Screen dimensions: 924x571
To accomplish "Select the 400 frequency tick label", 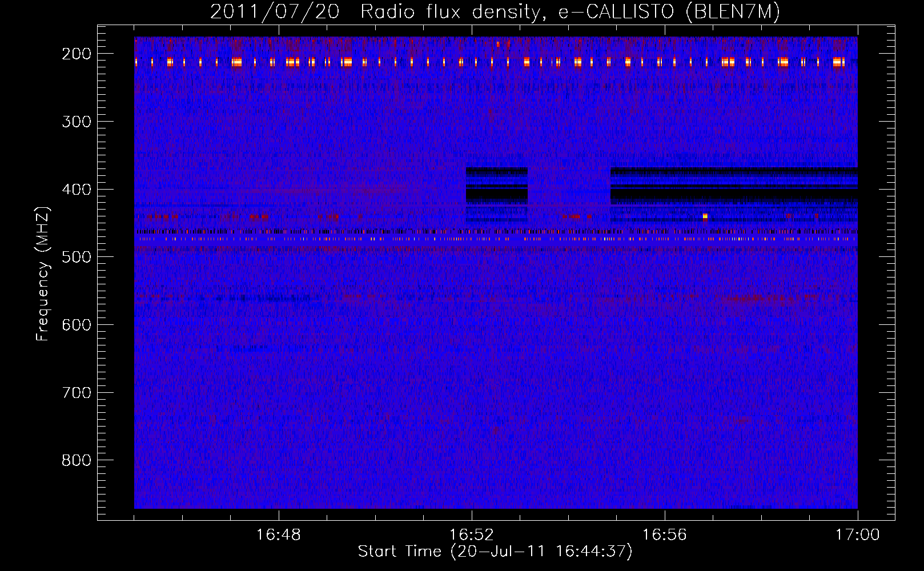I will click(x=77, y=190).
